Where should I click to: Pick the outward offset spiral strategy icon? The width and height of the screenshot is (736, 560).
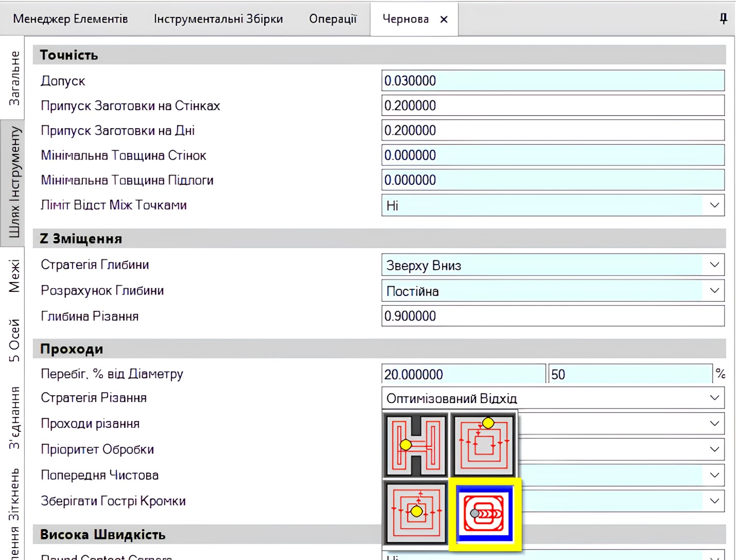click(x=416, y=512)
